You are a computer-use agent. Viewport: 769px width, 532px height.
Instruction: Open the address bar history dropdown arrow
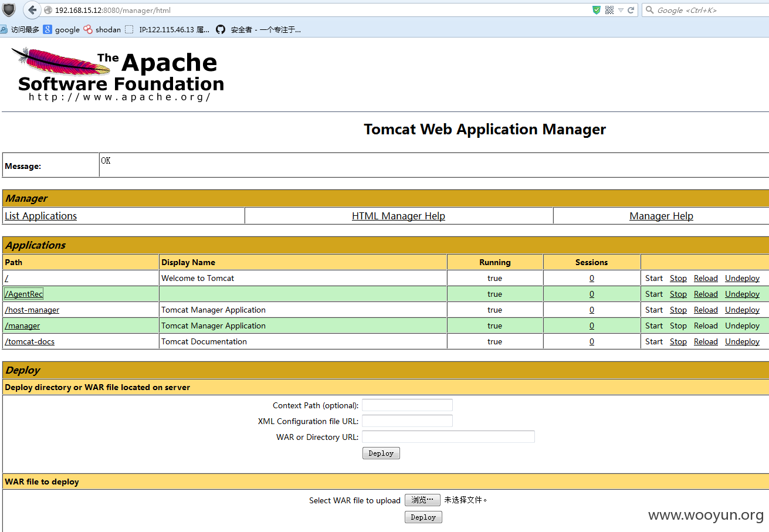click(621, 11)
